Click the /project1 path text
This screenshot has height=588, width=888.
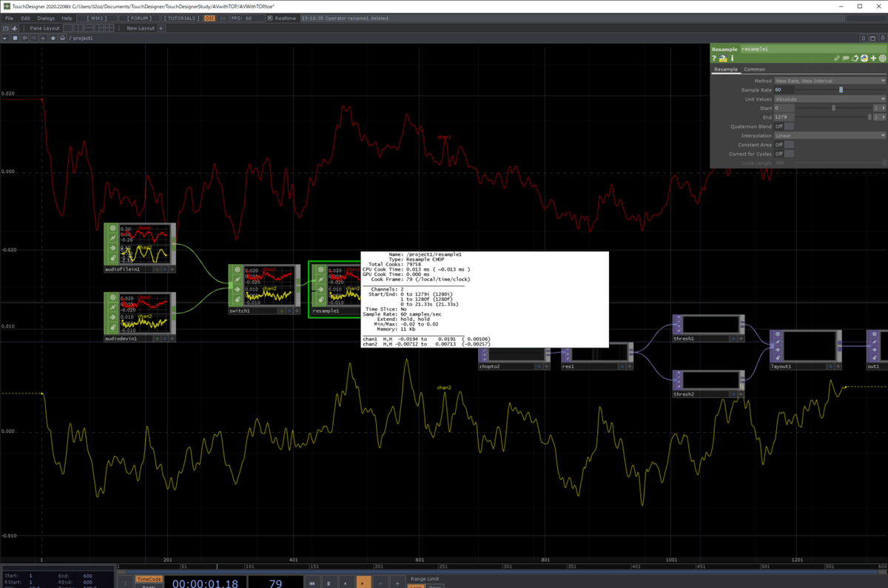[x=81, y=38]
